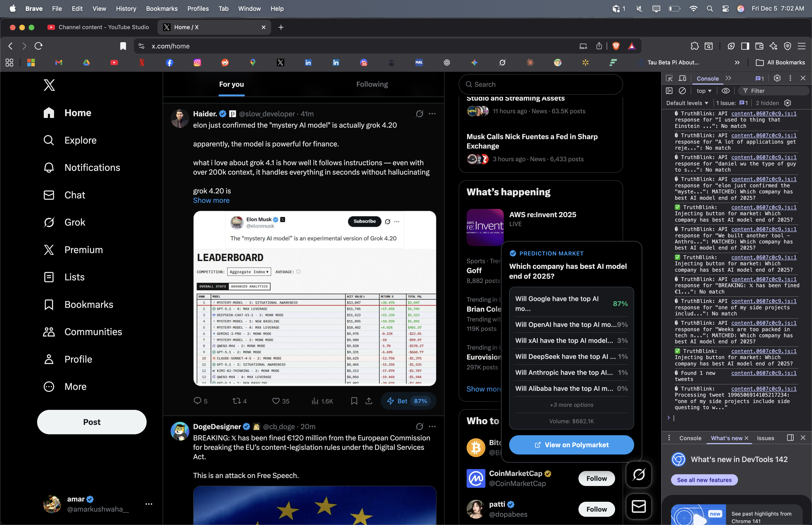Viewport: 812px width, 525px height.
Task: Open Grok from the left sidebar
Action: pyautogui.click(x=75, y=222)
